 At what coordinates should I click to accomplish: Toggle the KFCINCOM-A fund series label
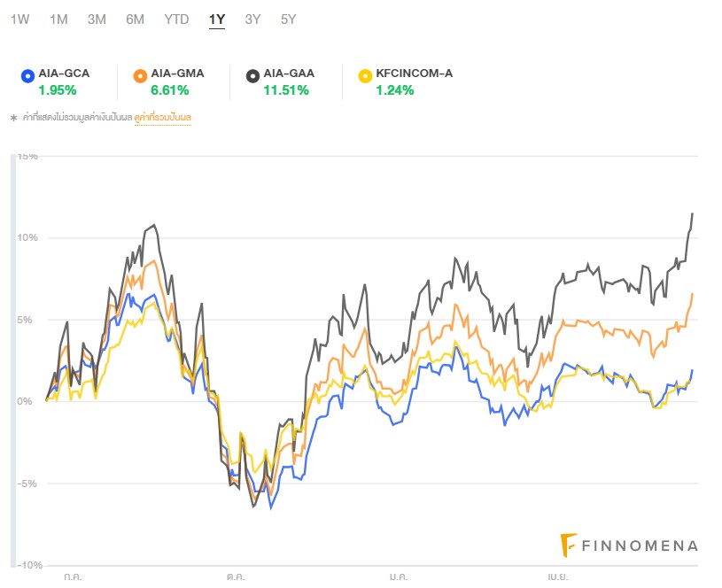click(415, 73)
